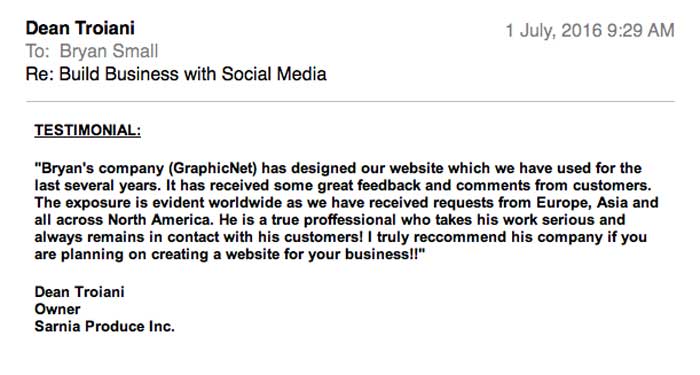
Task: Click the To: label
Action: (38, 51)
